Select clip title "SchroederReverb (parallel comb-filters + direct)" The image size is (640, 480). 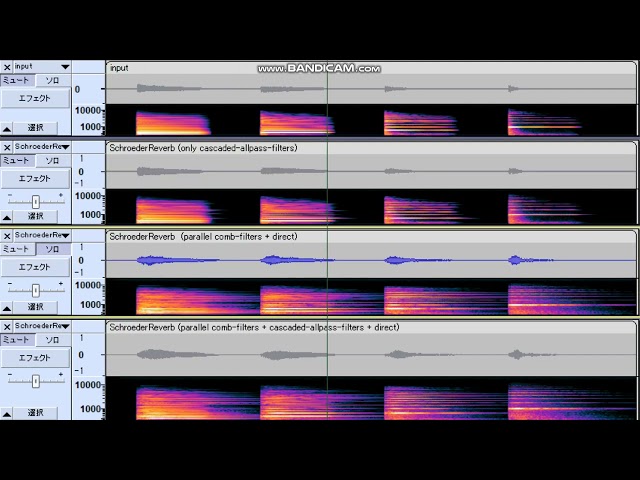(203, 237)
